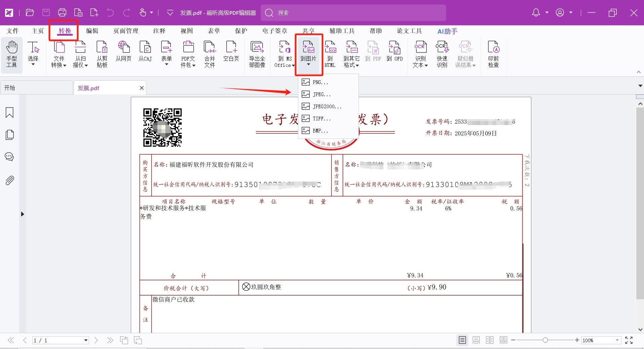Viewport: 644px width, 349px height.
Task: Create PDF from scanner (从扫描仪)
Action: point(80,54)
